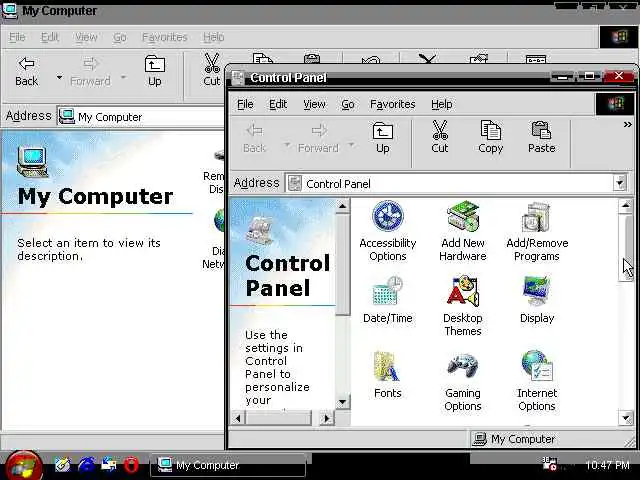Minimize the Control Panel window
The width and height of the screenshot is (640, 480).
tap(562, 76)
